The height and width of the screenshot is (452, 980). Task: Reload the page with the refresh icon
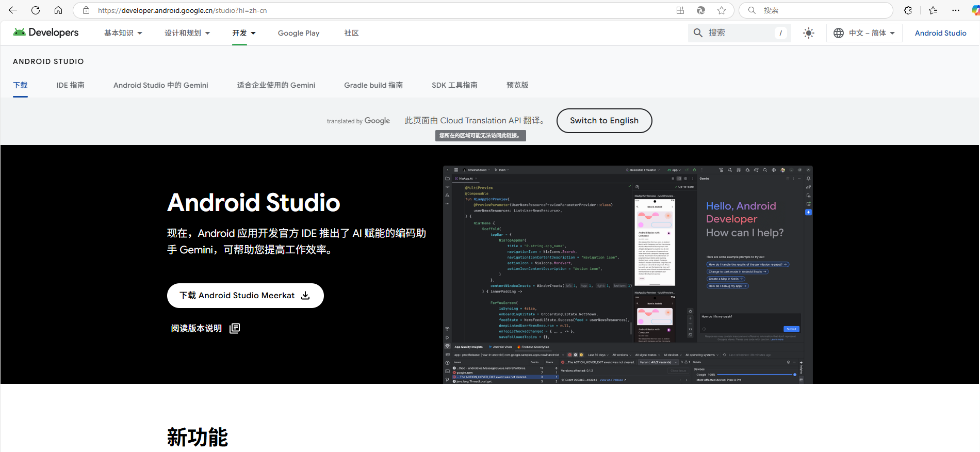coord(36,10)
